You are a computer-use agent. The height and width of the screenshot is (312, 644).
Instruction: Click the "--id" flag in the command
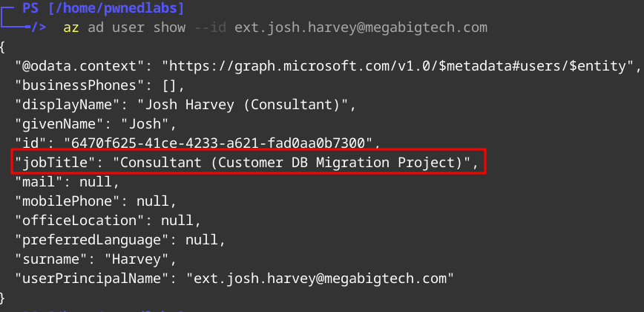pyautogui.click(x=214, y=27)
